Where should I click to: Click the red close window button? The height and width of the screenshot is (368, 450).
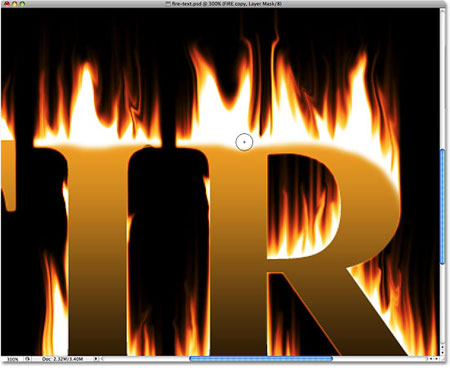point(7,4)
